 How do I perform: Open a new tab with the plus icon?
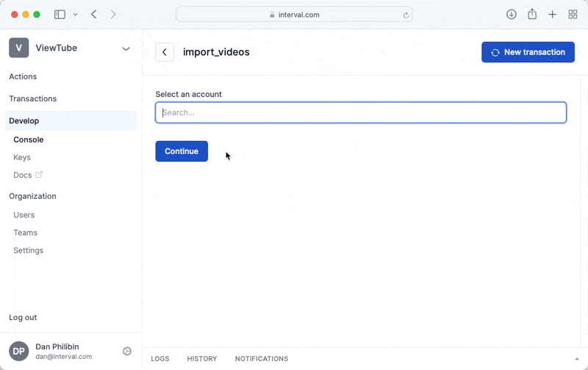(x=553, y=15)
